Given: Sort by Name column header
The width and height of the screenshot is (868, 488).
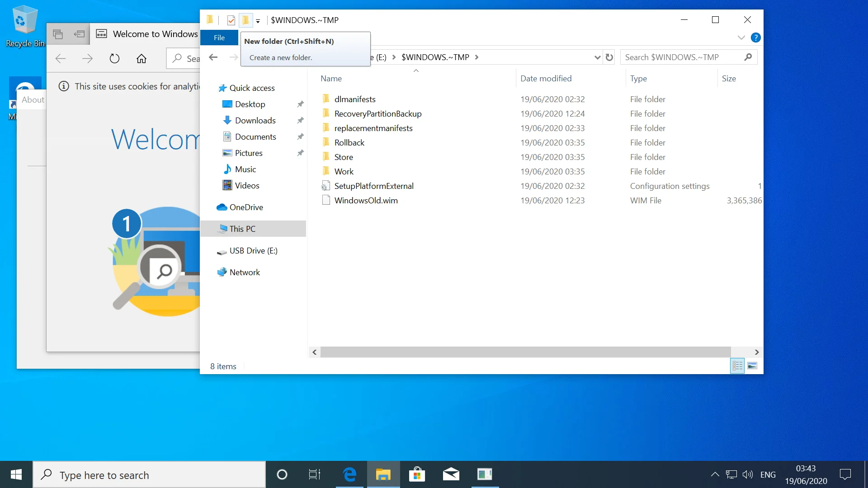Looking at the screenshot, I should (331, 78).
